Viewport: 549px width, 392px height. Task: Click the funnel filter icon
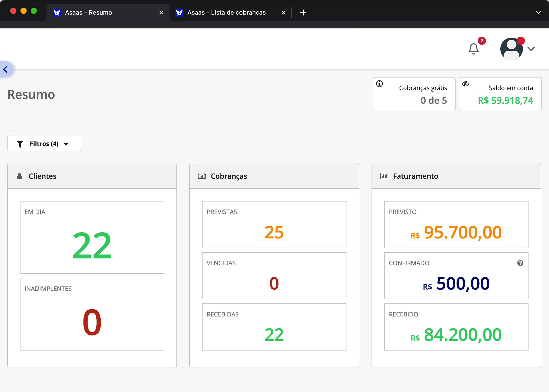[x=20, y=144]
